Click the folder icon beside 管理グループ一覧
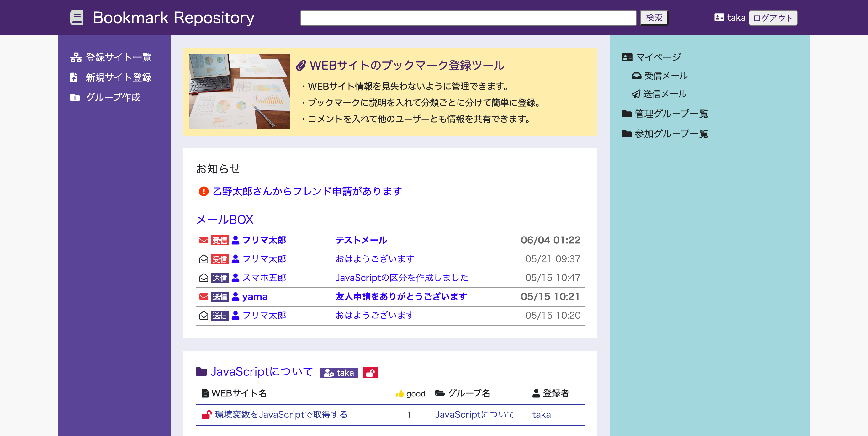The width and height of the screenshot is (868, 436). (627, 114)
